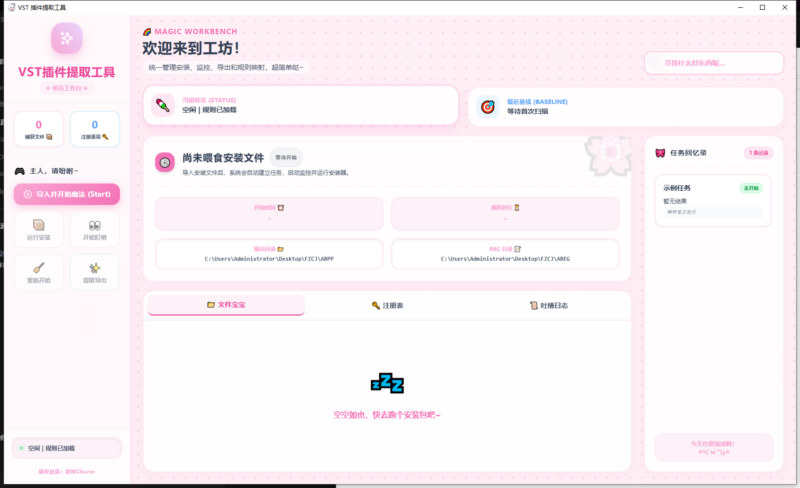Click the start time alarm clock icon
Viewport: 800px width, 488px height.
pyautogui.click(x=281, y=208)
